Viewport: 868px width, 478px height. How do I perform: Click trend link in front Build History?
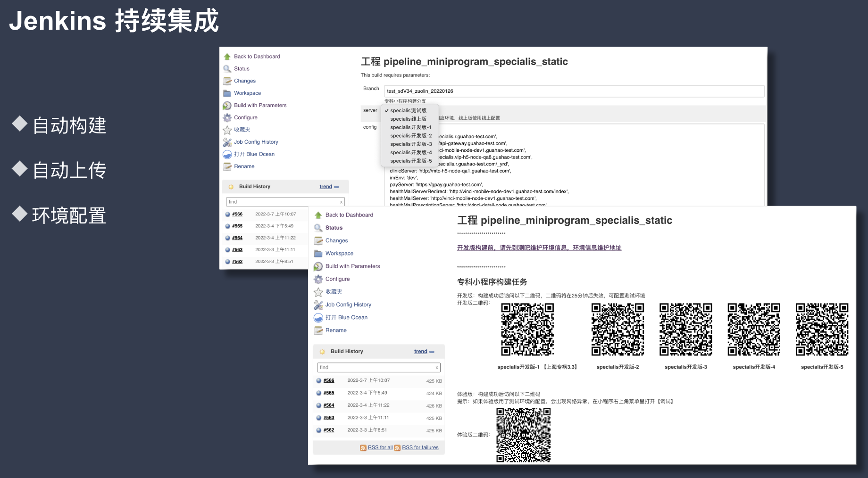421,352
